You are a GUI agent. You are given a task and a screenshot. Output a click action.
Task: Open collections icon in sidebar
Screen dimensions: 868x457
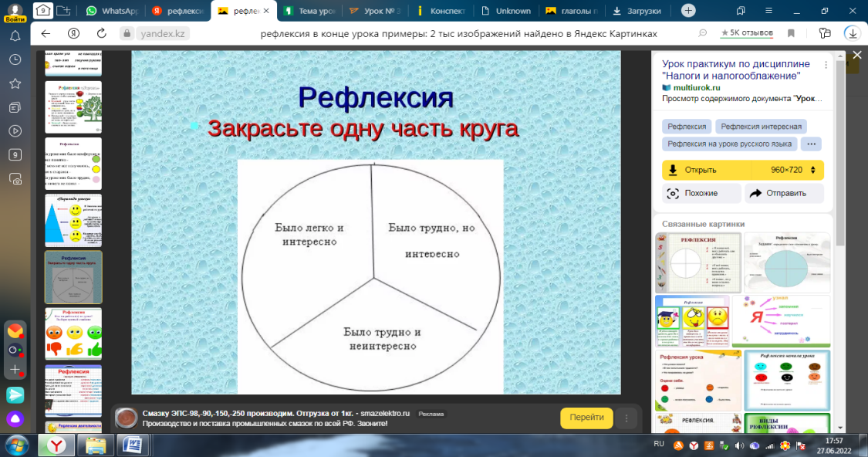15,107
